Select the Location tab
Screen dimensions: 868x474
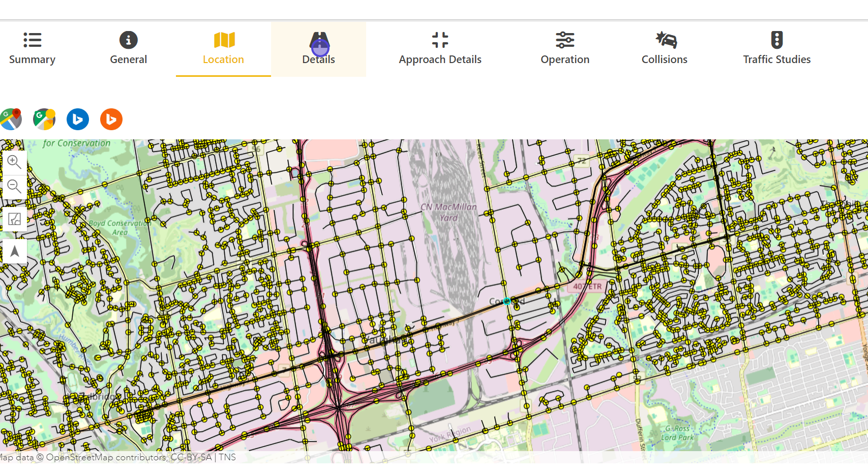223,49
